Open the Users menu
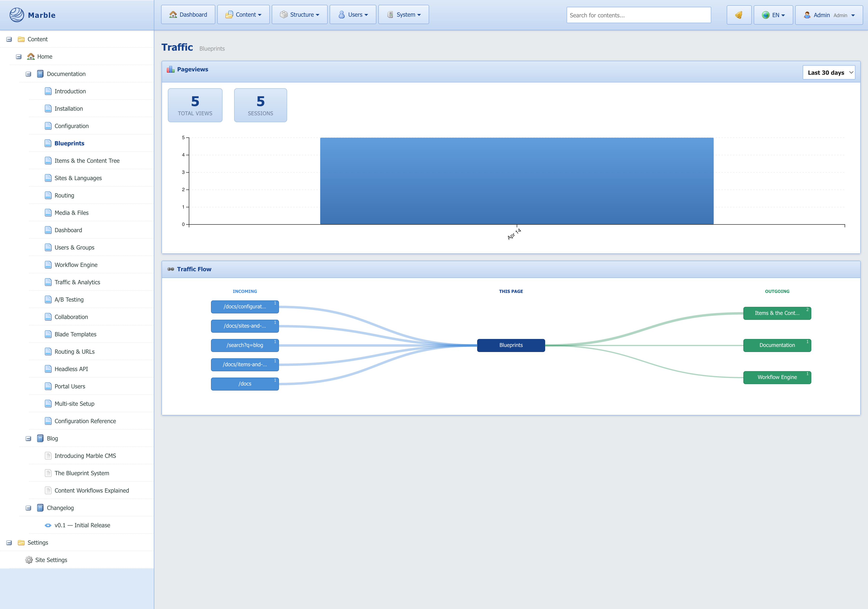The width and height of the screenshot is (868, 609). tap(352, 14)
